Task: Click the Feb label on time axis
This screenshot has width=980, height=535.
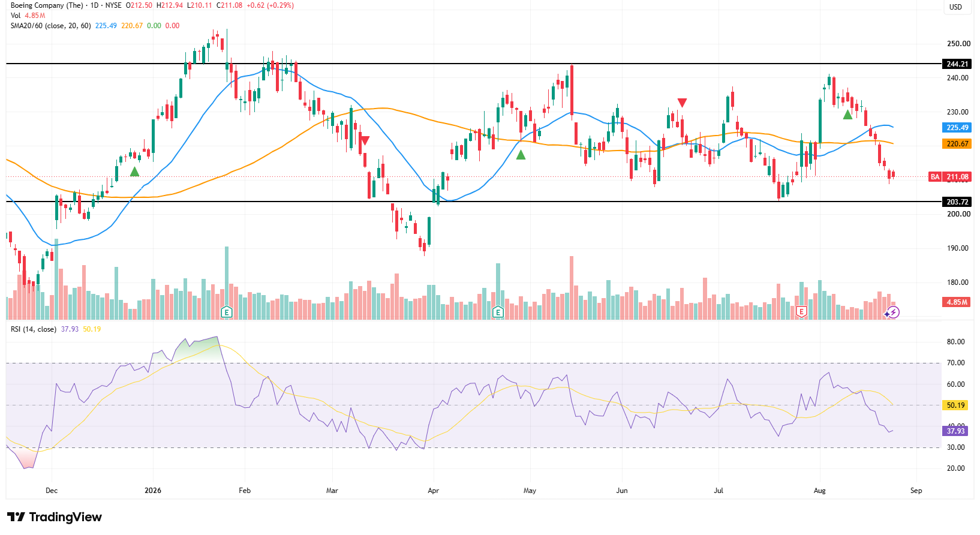Action: (x=245, y=491)
